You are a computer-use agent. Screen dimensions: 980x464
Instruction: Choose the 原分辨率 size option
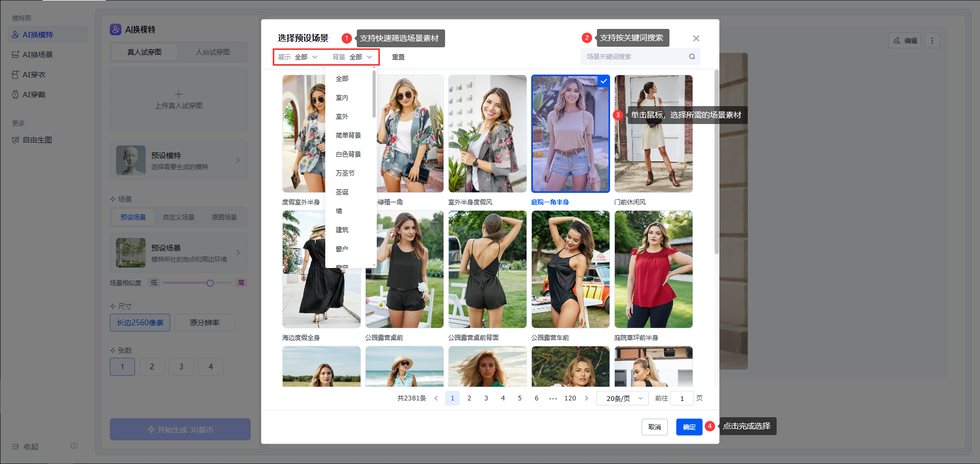204,323
